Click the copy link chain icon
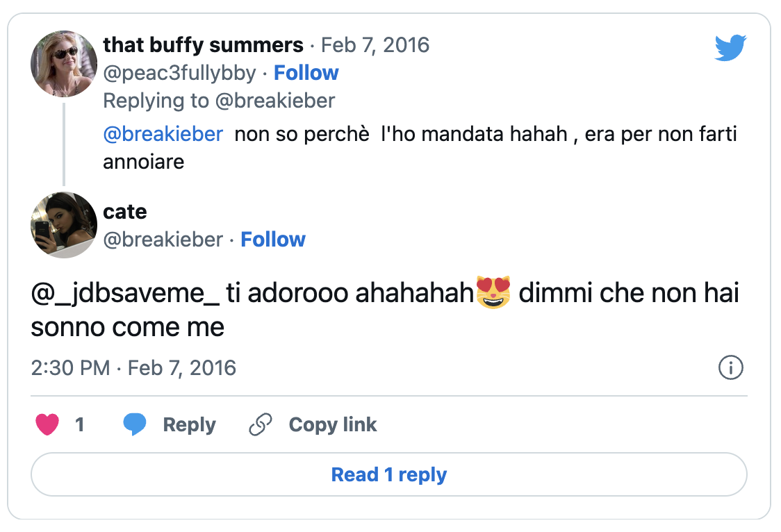This screenshot has width=781, height=532. click(260, 424)
